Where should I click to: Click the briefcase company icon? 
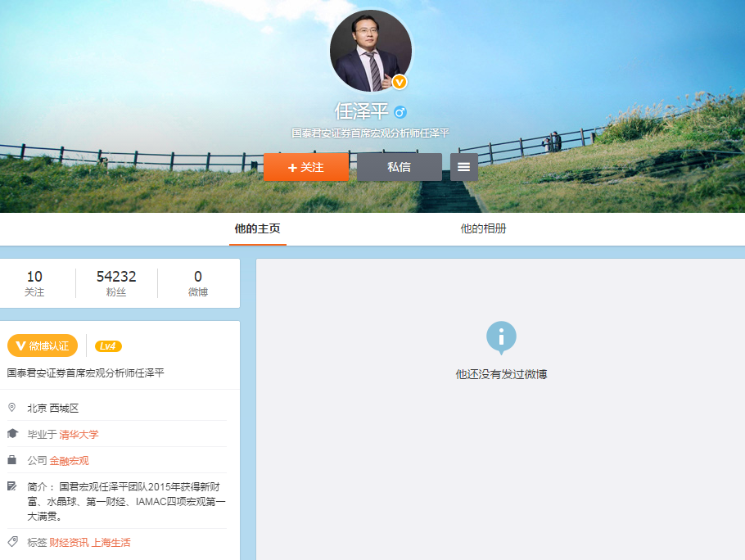12,460
